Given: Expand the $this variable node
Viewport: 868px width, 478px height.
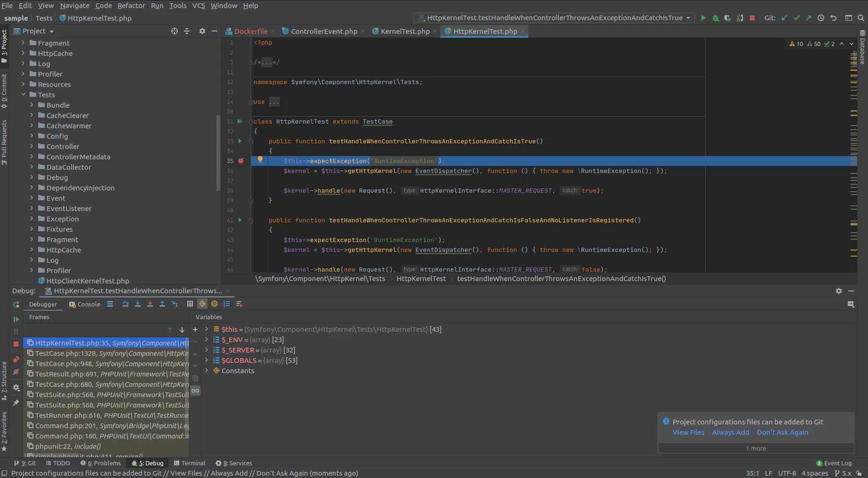Looking at the screenshot, I should click(x=207, y=329).
